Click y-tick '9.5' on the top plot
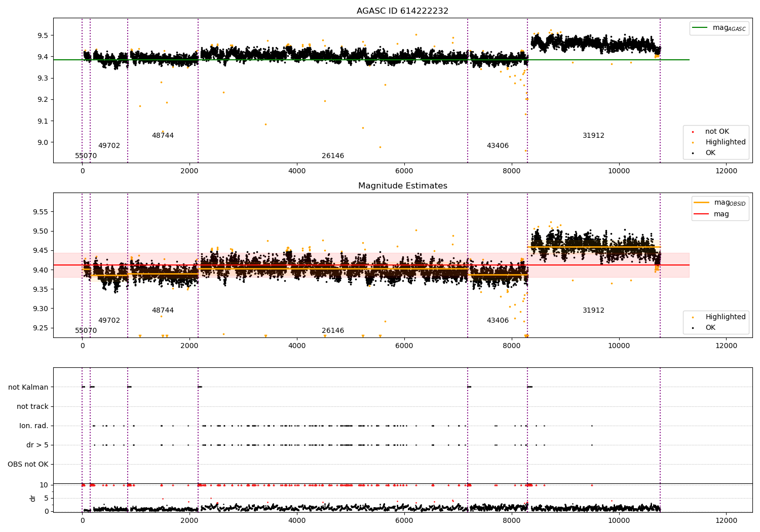Viewport: 760px width, 532px height. tap(42, 35)
